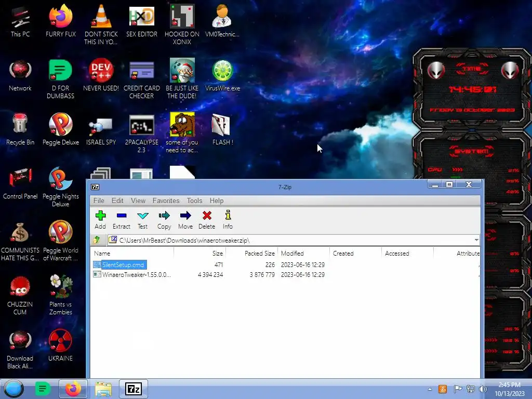Sort by the Name column header
Screen dimensions: 532x399
click(x=132, y=253)
